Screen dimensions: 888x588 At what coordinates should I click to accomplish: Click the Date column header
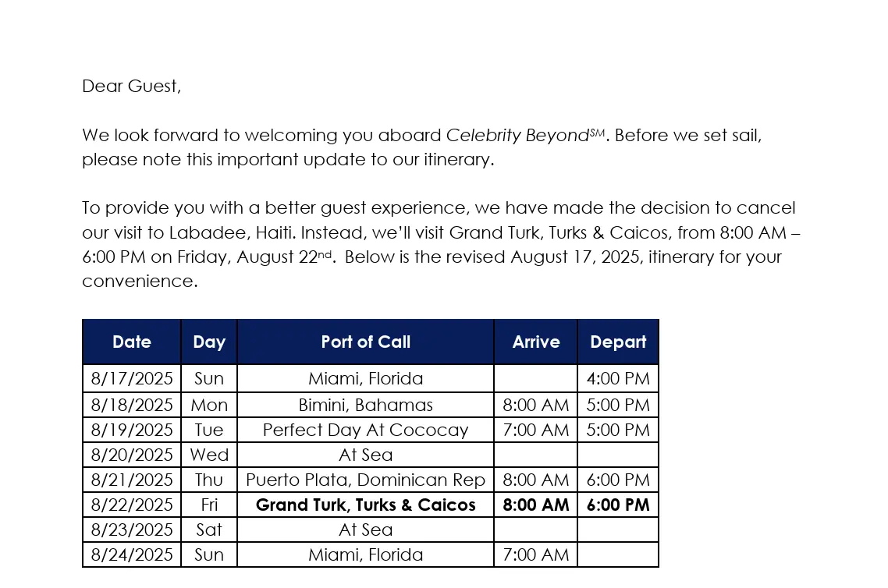[132, 342]
